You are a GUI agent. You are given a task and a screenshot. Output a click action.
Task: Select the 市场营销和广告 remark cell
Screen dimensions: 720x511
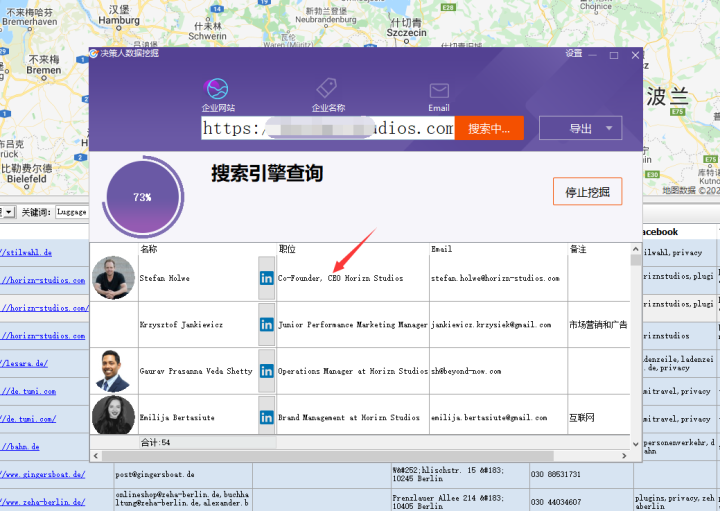point(598,325)
